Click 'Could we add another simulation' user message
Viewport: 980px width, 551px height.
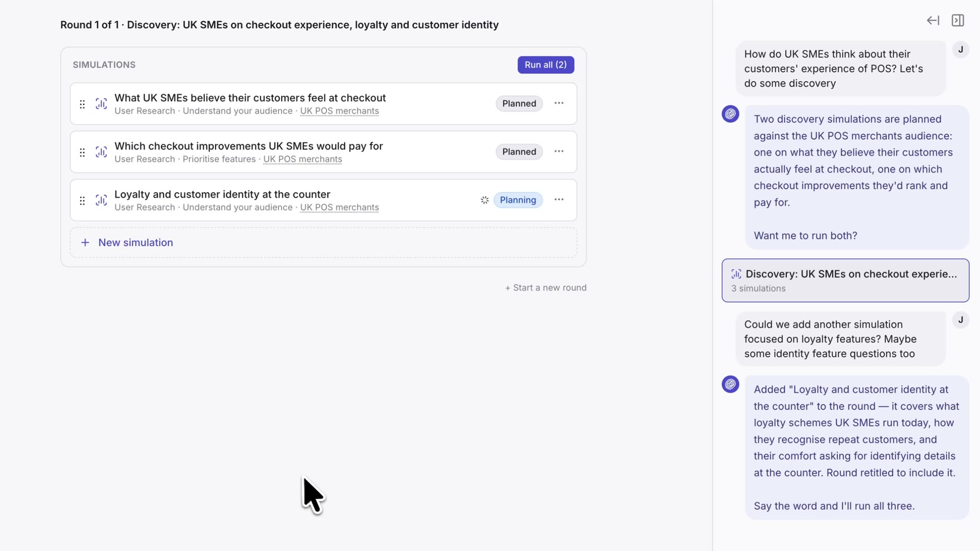point(841,339)
